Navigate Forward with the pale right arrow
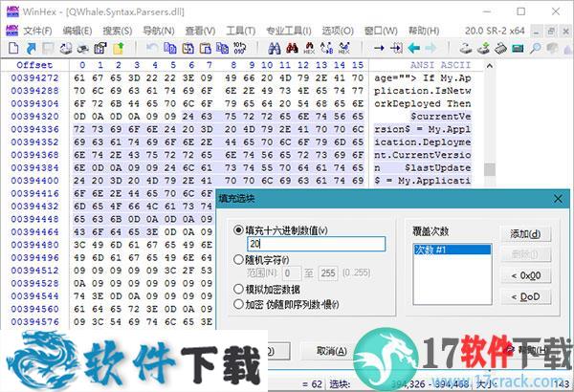This screenshot has height=392, width=574. tap(430, 48)
